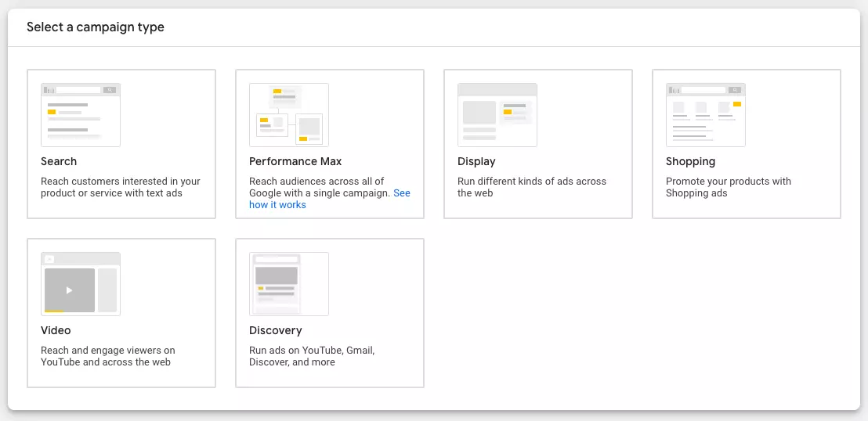868x421 pixels.
Task: Click 'Promote your products' description text
Action: coord(728,187)
